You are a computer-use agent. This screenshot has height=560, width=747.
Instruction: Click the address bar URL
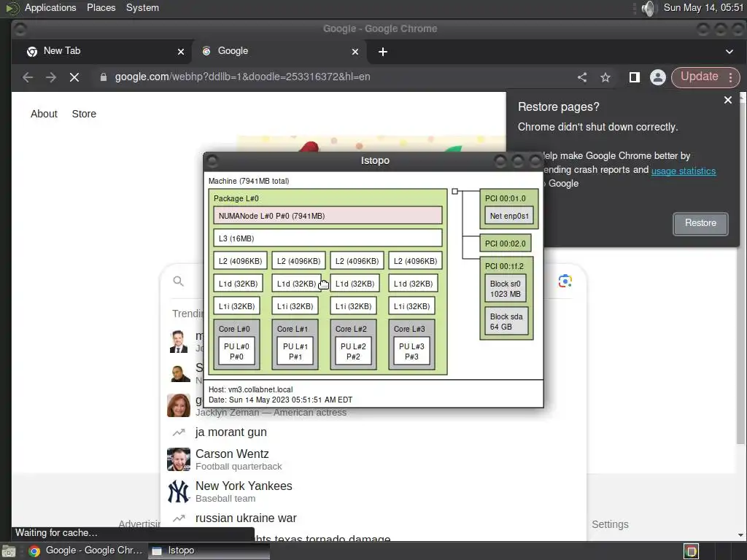click(x=242, y=77)
